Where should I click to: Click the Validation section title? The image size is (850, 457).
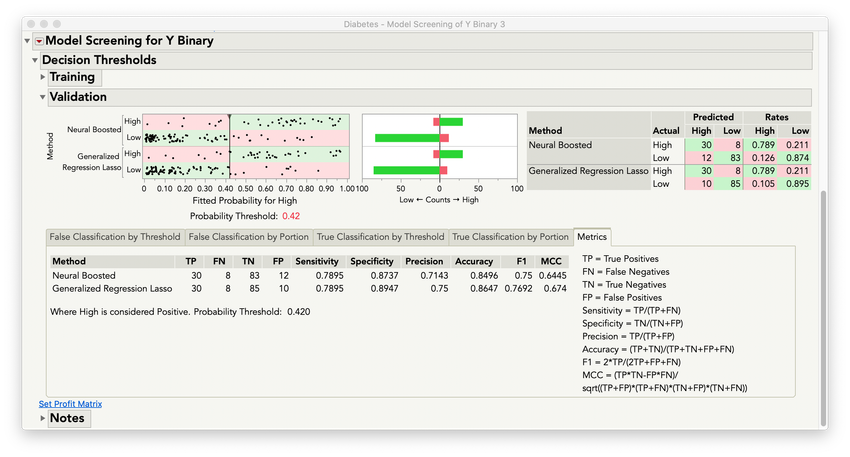coord(78,97)
